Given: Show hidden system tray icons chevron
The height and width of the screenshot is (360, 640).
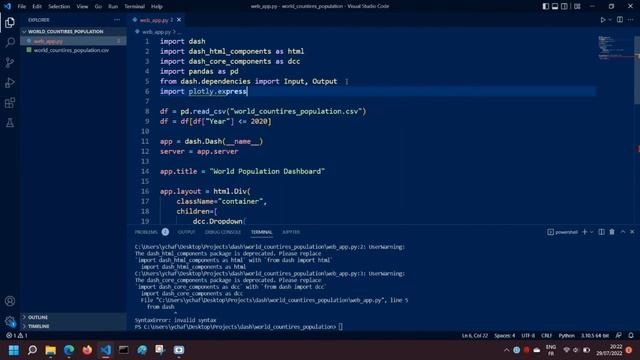Looking at the screenshot, I should (507, 350).
